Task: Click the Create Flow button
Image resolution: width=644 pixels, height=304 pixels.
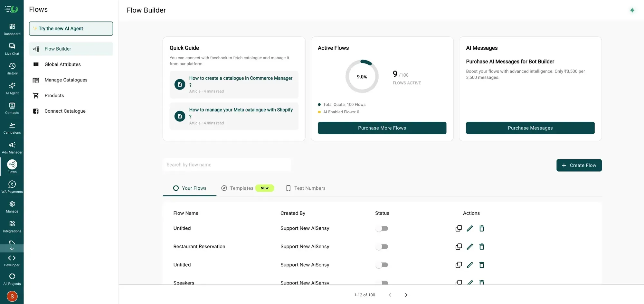Action: pos(579,165)
